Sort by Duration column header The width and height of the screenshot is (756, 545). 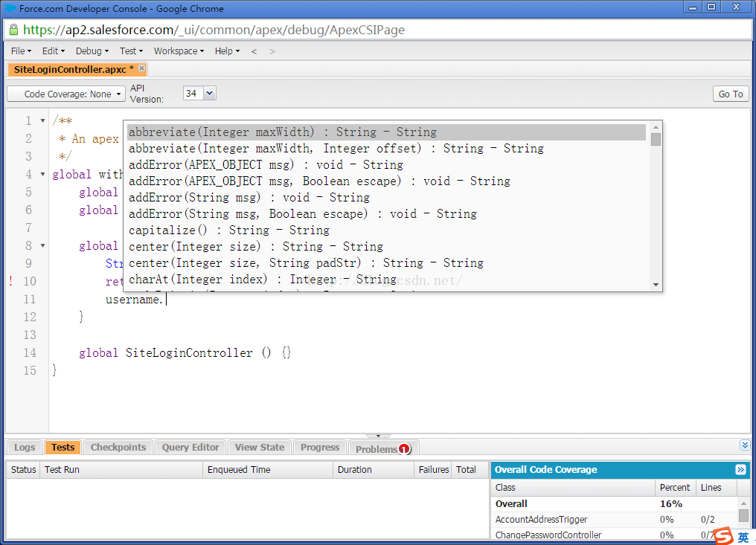click(374, 470)
